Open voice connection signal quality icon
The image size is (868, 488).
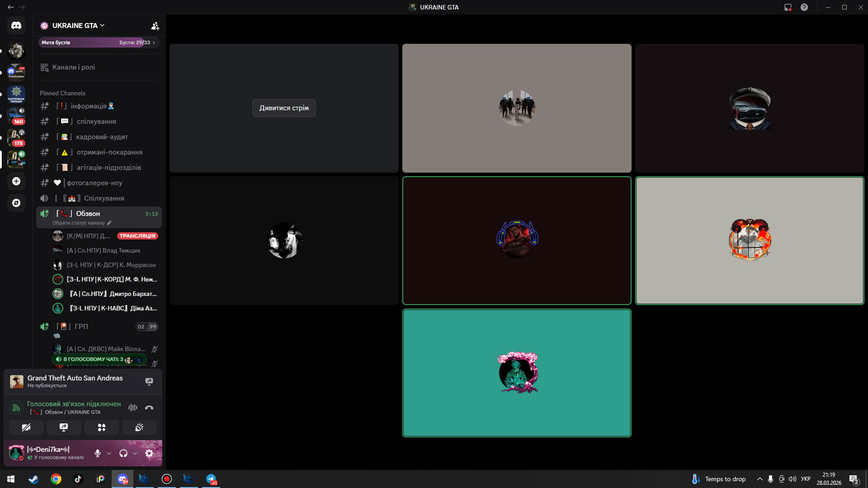pos(16,407)
